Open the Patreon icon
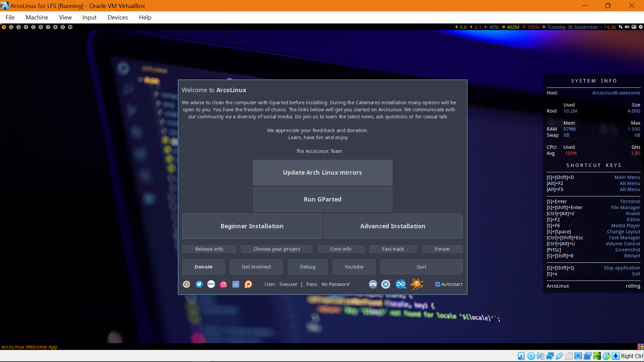Image resolution: width=644 pixels, height=362 pixels. [x=248, y=284]
